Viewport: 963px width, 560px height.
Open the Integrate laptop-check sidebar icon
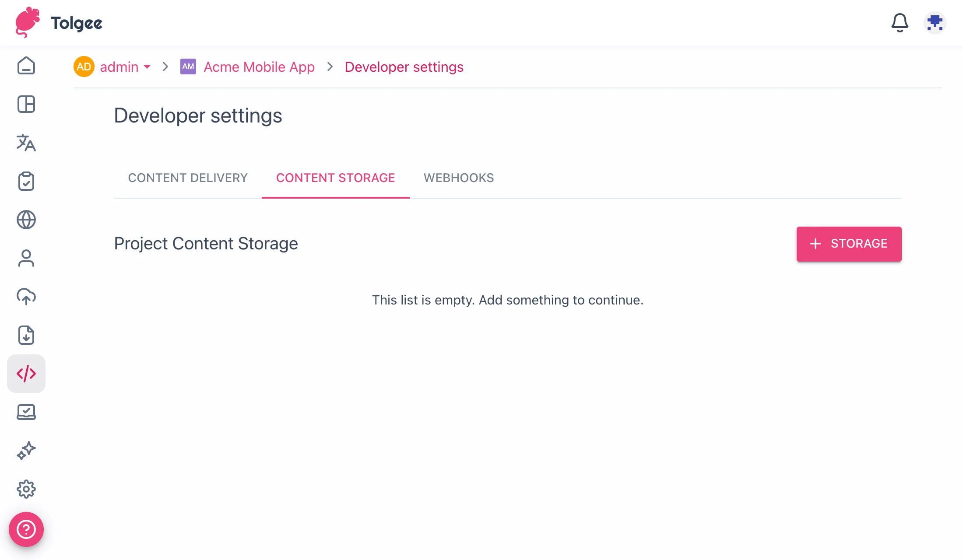click(26, 412)
